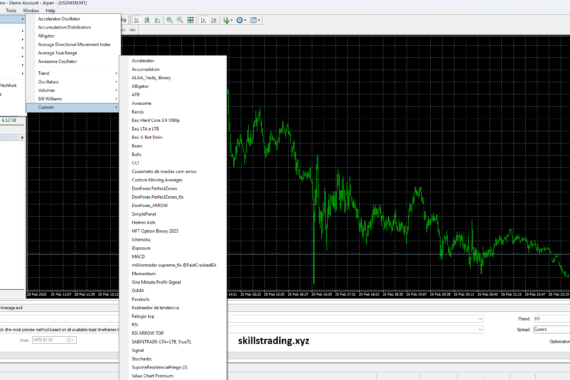Open dropdown arrow next to templates icon

pos(259,20)
